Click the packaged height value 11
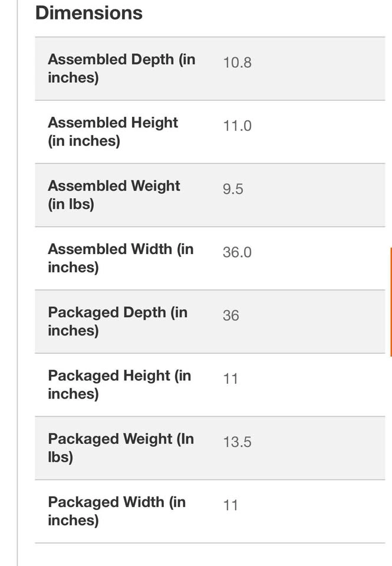392x566 pixels. pos(230,379)
